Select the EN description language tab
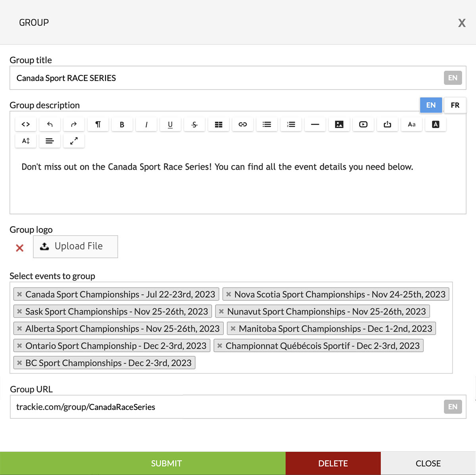The width and height of the screenshot is (476, 475). (431, 105)
